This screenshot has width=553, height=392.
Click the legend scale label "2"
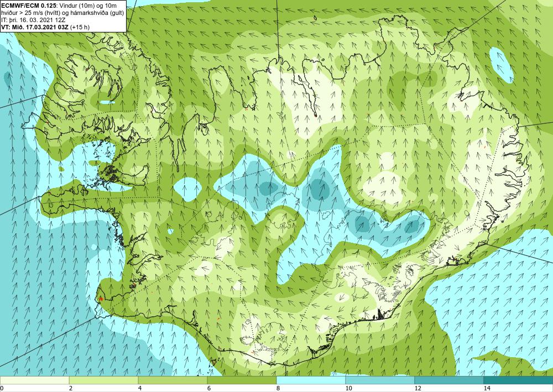pyautogui.click(x=71, y=388)
